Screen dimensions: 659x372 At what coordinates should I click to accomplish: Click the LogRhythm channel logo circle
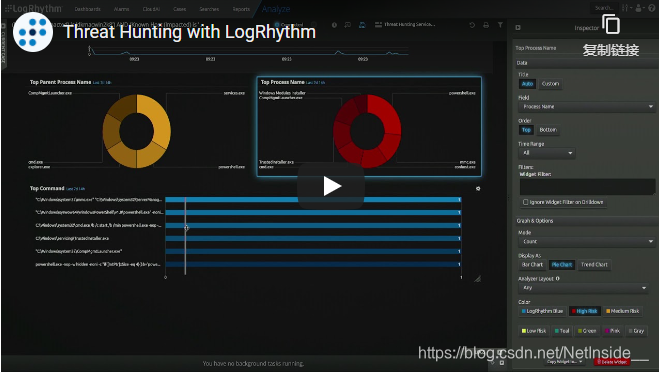pyautogui.click(x=33, y=32)
